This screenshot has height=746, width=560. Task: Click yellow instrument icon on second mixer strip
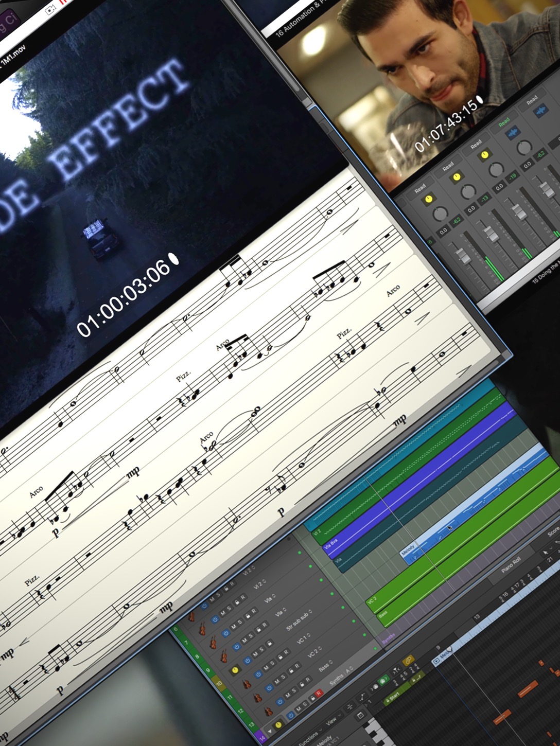pyautogui.click(x=457, y=176)
